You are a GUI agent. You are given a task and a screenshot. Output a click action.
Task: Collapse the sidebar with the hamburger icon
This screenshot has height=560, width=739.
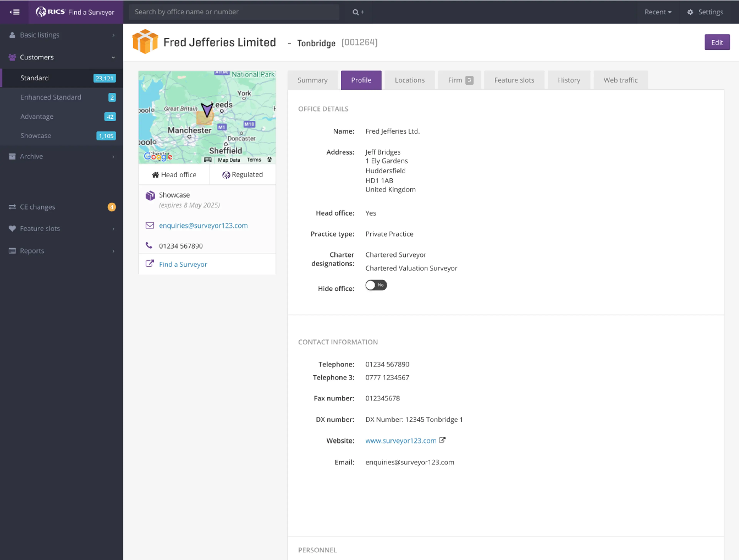click(x=14, y=12)
